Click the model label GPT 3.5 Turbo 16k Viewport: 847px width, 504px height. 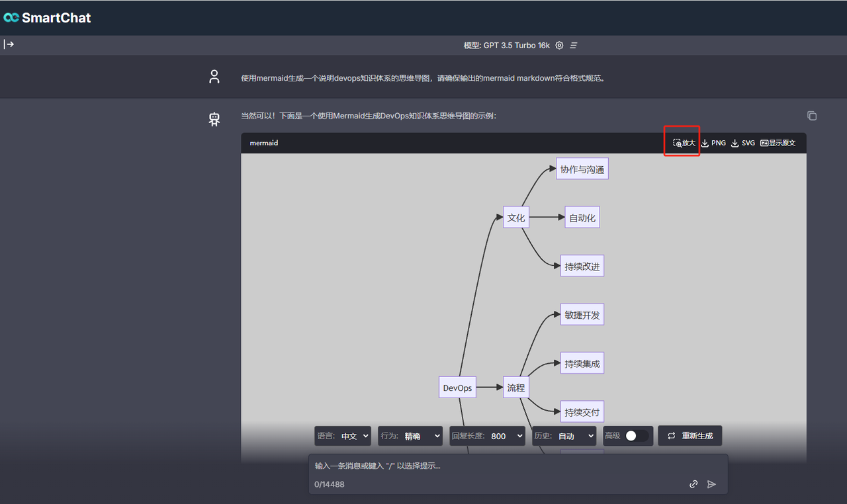[x=506, y=46]
